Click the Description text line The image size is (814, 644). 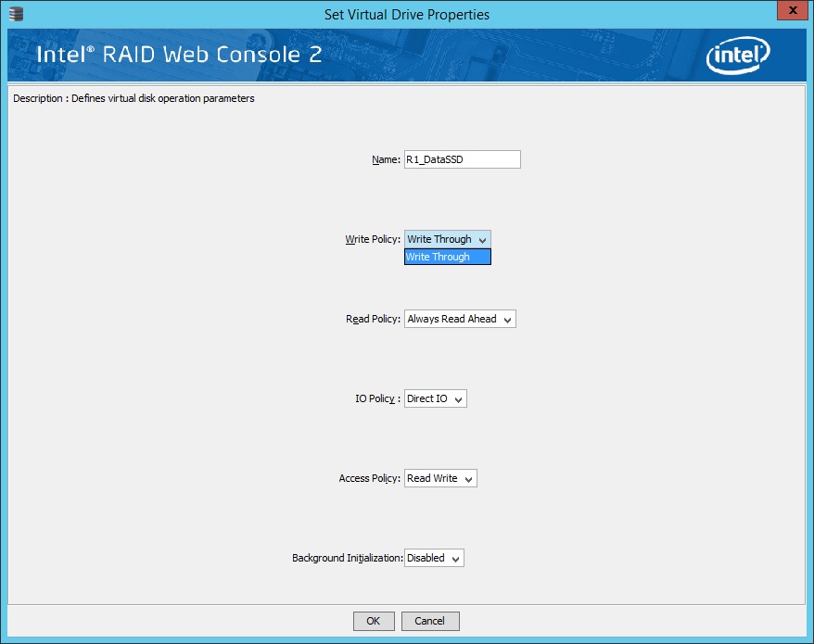[x=134, y=98]
